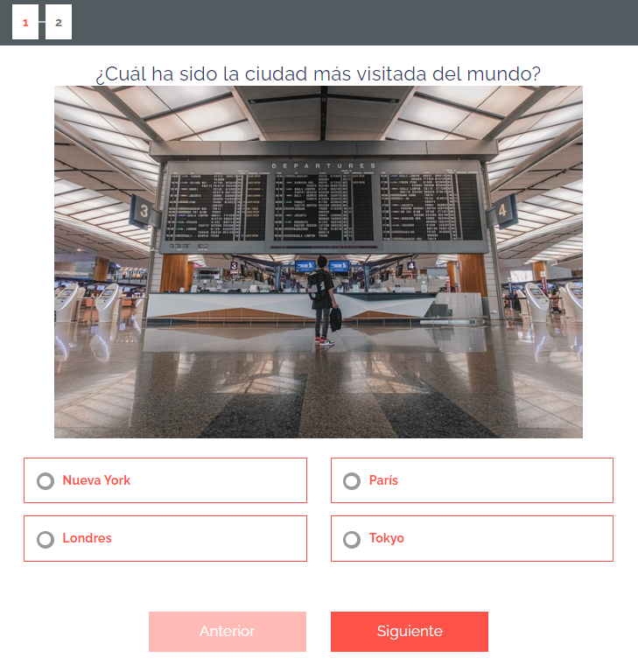This screenshot has width=638, height=672.
Task: Go back with the Anterior button
Action: click(228, 631)
